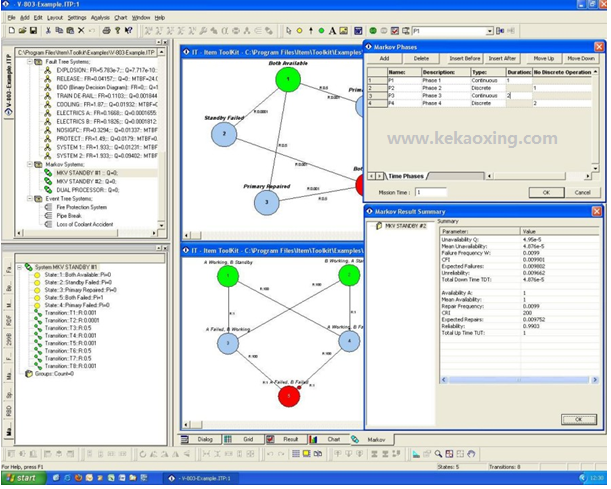Click the Both Available green state node

(x=287, y=79)
